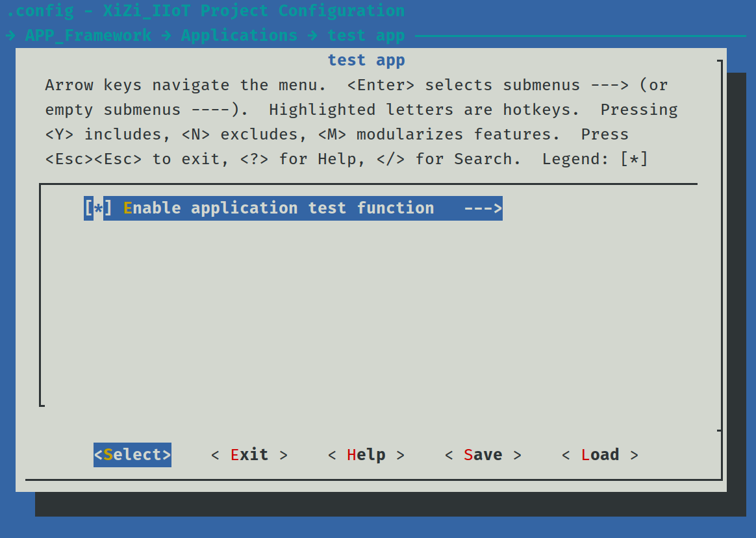Click the "test app" dialog title

click(366, 60)
